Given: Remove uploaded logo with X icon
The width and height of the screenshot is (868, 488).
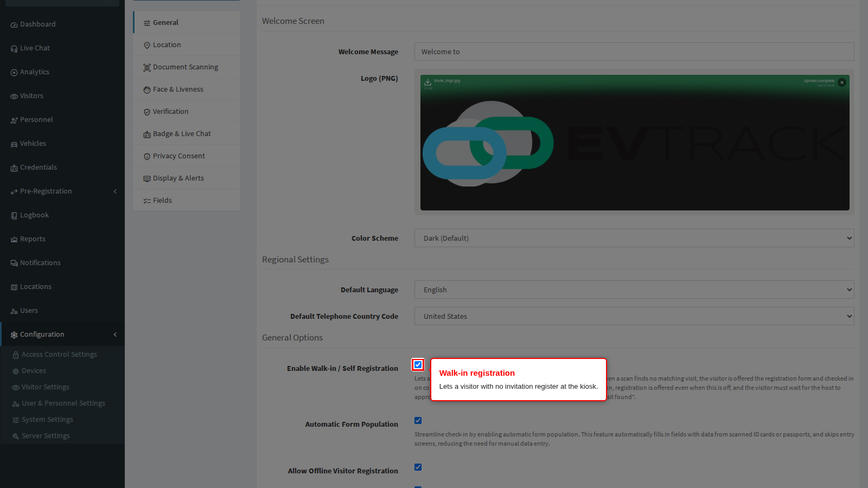Looking at the screenshot, I should click(841, 82).
